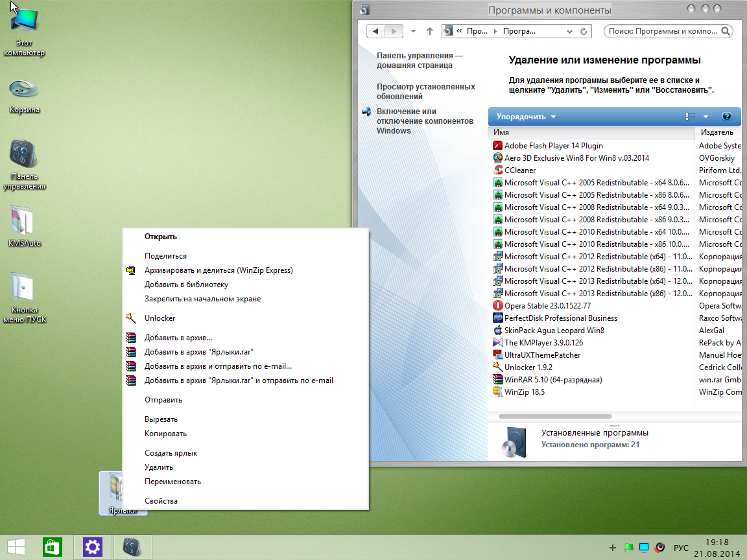Click the CCleaner program icon

coord(497,170)
